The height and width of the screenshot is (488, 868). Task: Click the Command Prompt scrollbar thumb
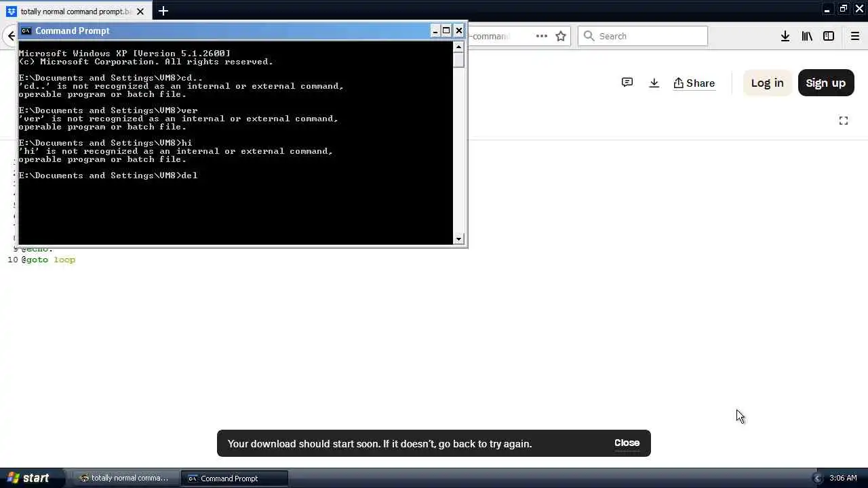pyautogui.click(x=459, y=60)
